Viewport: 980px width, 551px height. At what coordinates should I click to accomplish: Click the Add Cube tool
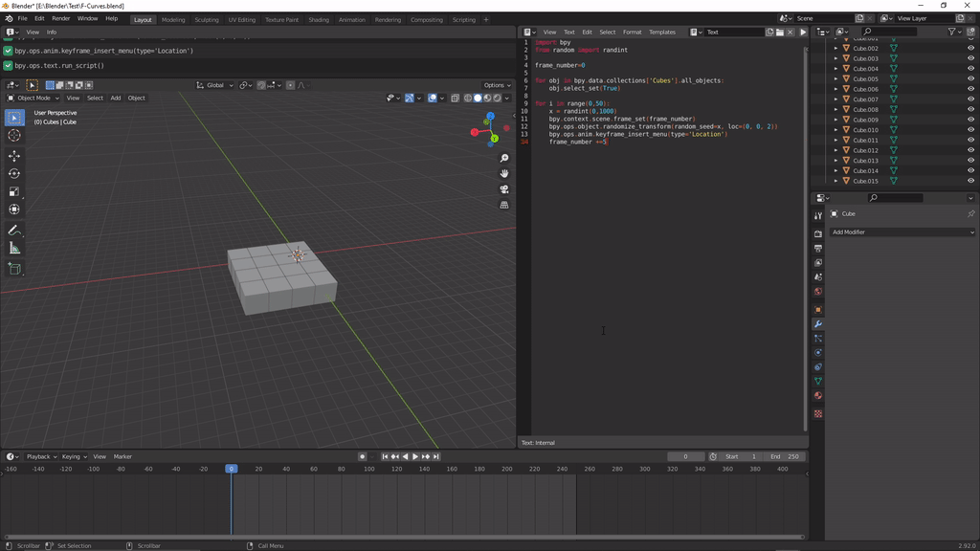(14, 269)
